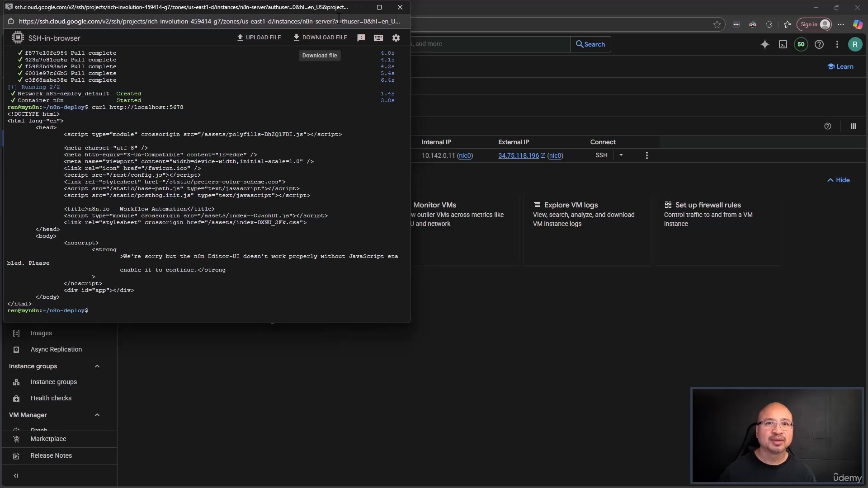Click the Search button in console header
This screenshot has height=488, width=868.
[590, 44]
